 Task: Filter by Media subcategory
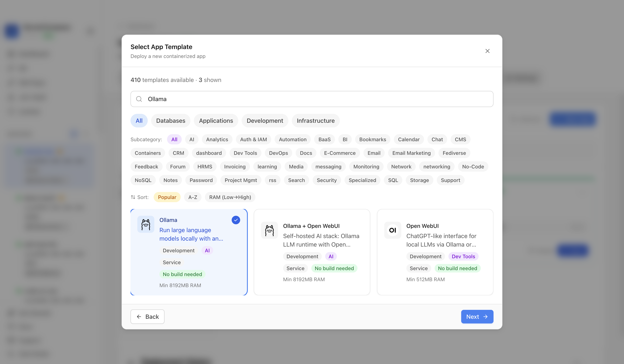(x=296, y=167)
